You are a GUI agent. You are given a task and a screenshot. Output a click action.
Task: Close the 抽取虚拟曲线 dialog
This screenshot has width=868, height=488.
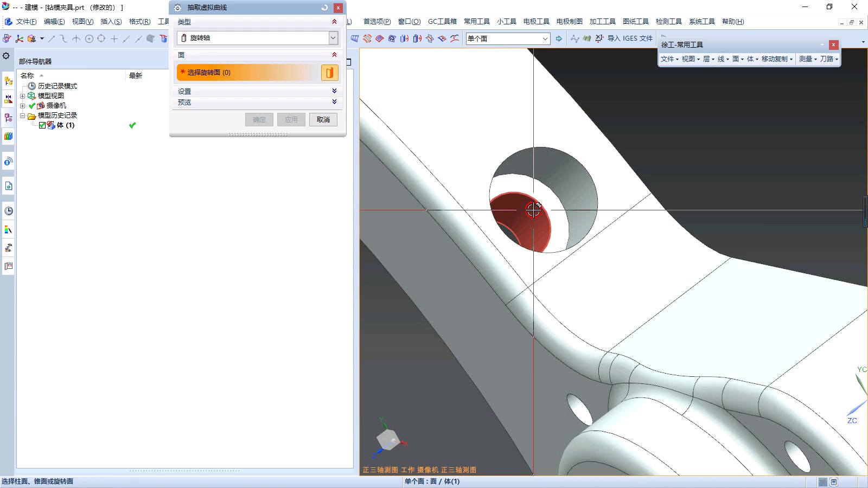pos(338,8)
